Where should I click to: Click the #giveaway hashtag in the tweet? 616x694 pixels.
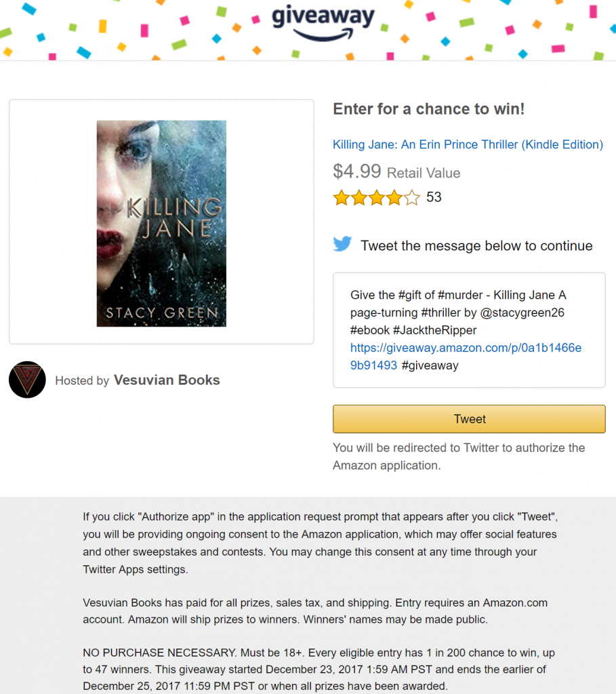pyautogui.click(x=430, y=365)
